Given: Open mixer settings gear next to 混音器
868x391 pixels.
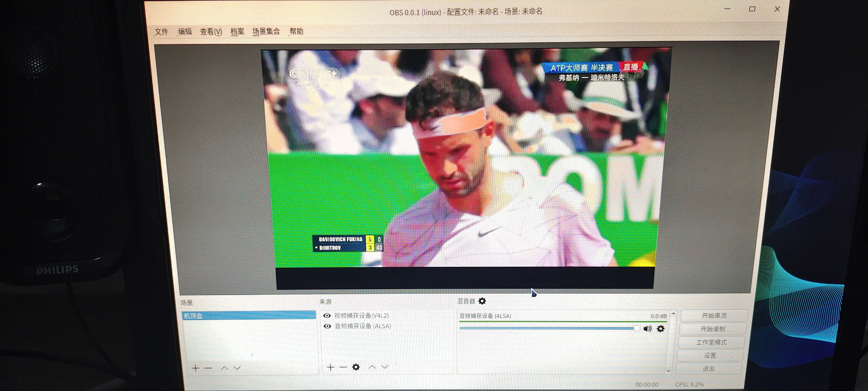Looking at the screenshot, I should click(482, 301).
